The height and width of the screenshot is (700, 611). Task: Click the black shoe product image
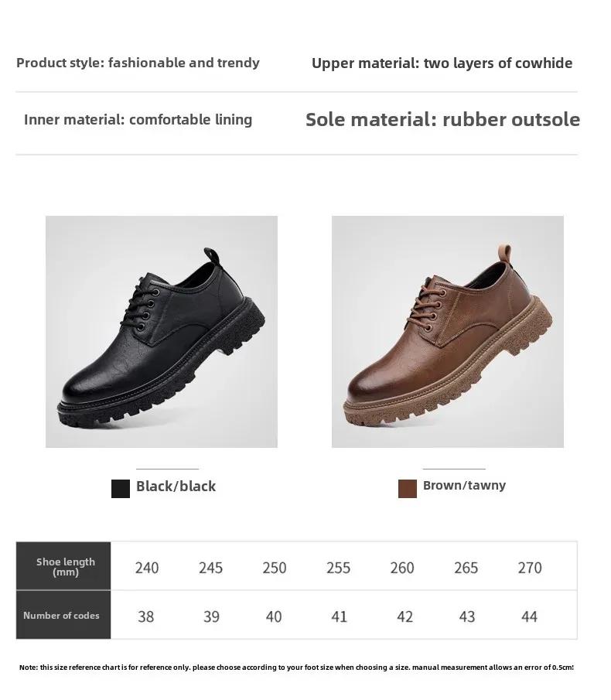(x=162, y=332)
